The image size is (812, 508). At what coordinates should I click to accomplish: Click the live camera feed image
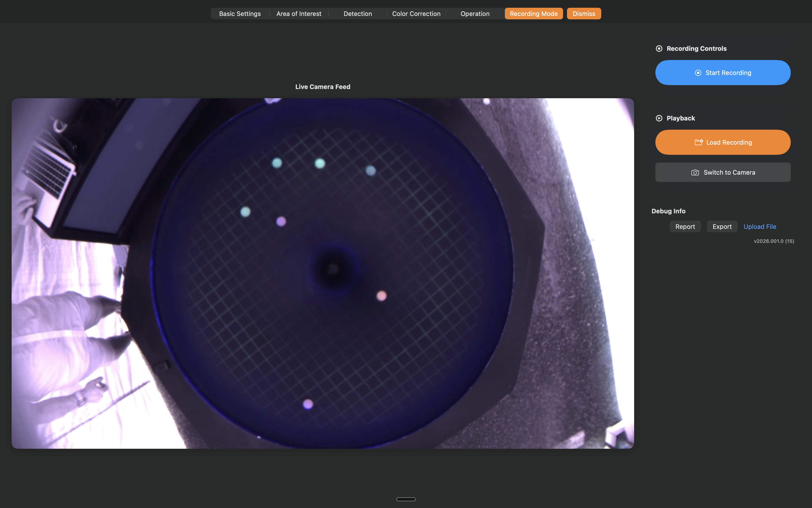click(323, 273)
